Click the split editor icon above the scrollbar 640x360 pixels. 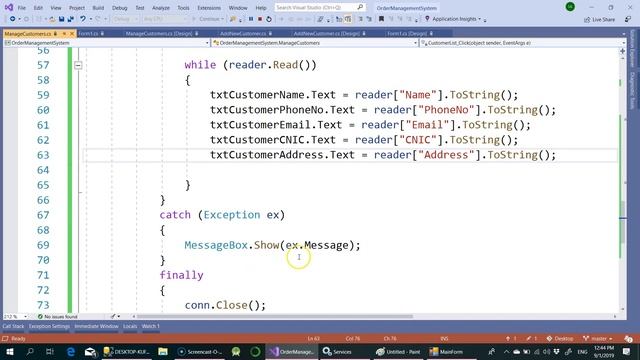[622, 51]
